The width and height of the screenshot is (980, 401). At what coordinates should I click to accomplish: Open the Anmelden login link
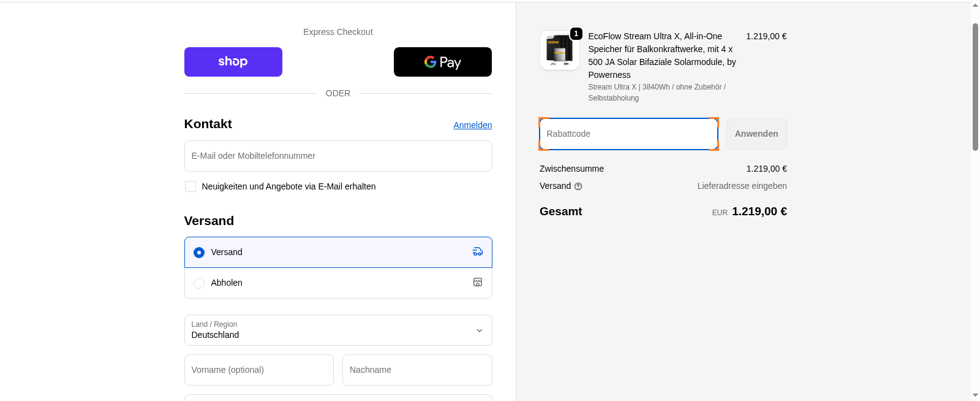[472, 125]
